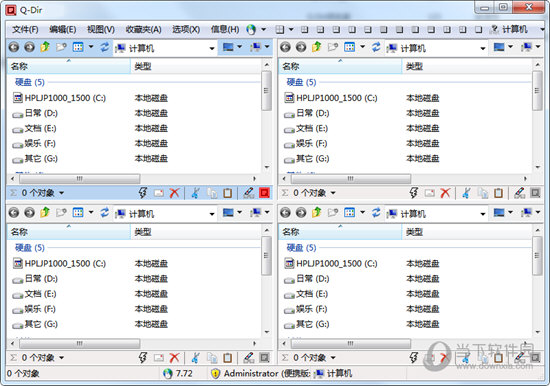Viewport: 550px width, 386px height.
Task: Go up one folder in top-right pane
Action: [316, 47]
